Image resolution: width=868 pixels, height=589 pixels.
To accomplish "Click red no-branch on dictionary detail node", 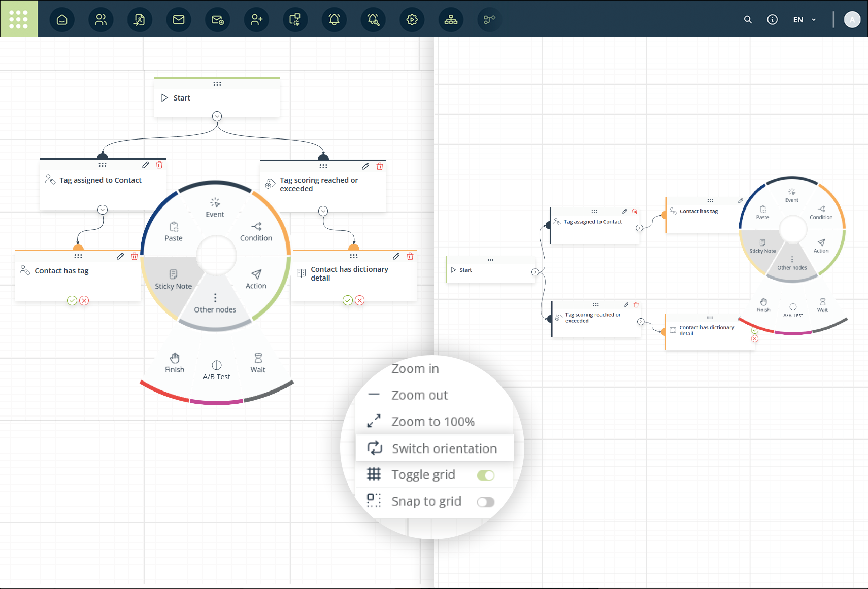I will [x=360, y=300].
